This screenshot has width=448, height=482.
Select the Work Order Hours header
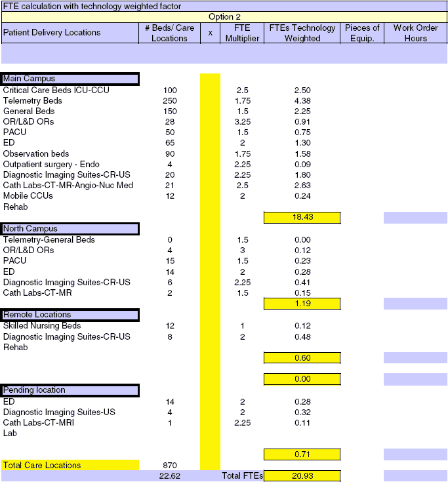(x=415, y=33)
